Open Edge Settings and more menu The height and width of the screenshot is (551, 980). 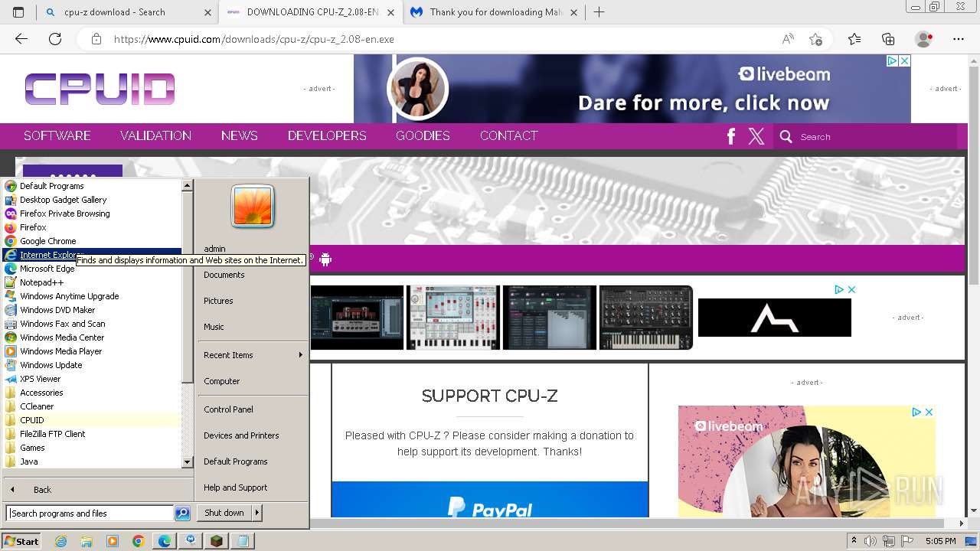pos(959,39)
